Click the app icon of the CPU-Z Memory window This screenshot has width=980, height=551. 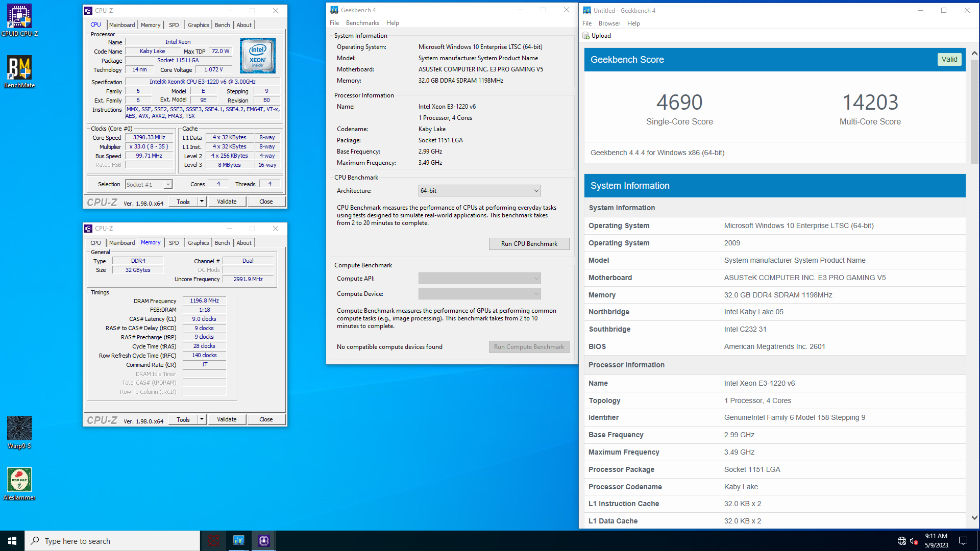pyautogui.click(x=89, y=229)
